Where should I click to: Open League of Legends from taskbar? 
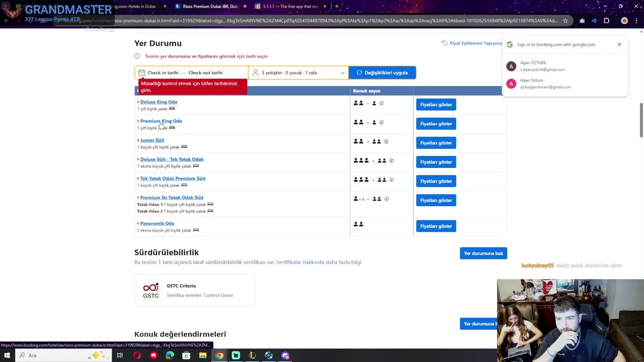pyautogui.click(x=252, y=355)
